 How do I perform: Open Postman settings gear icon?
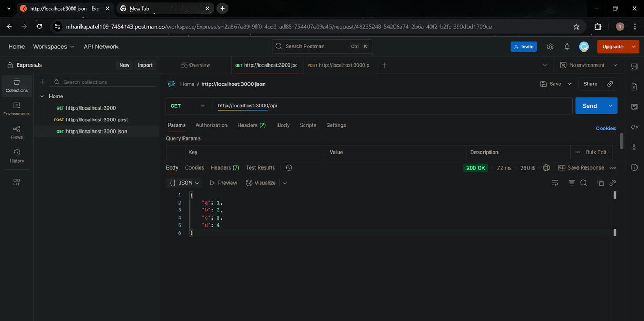coord(550,47)
